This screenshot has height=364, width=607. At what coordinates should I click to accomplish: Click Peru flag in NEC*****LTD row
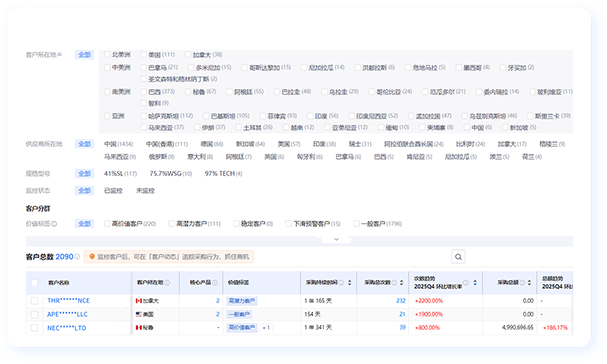click(139, 328)
